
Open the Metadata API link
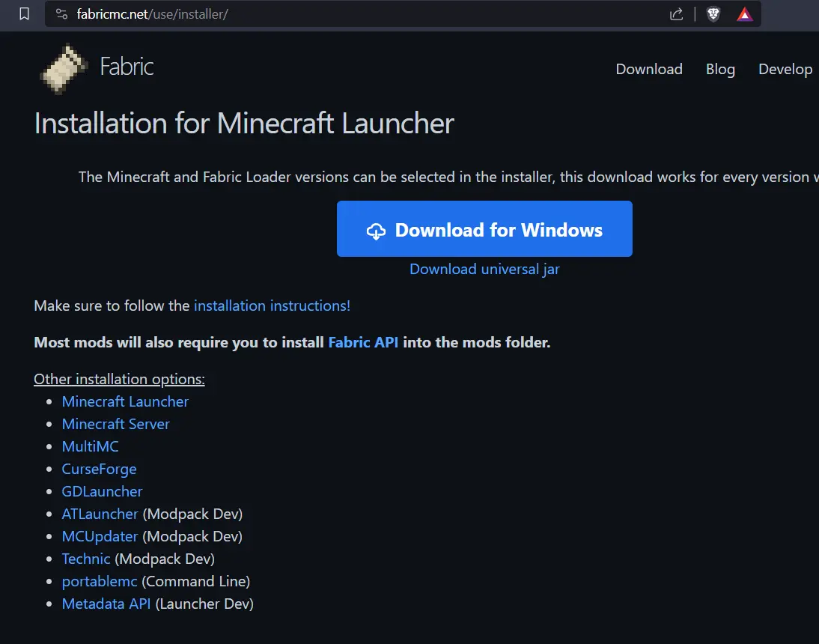tap(106, 604)
